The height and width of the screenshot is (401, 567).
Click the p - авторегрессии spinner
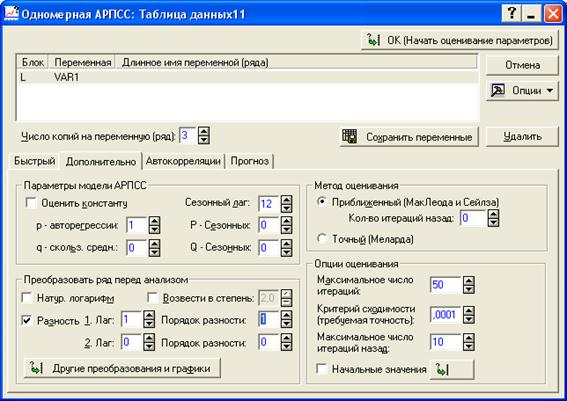[154, 225]
